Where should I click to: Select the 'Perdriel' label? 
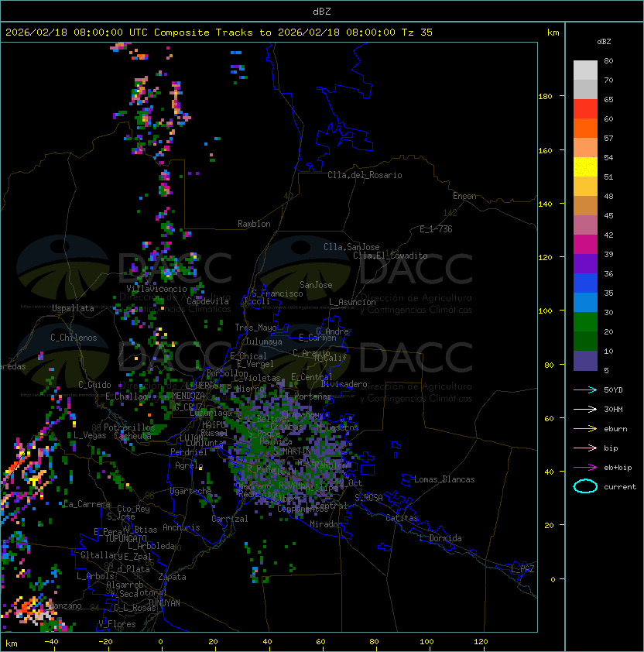[x=189, y=452]
